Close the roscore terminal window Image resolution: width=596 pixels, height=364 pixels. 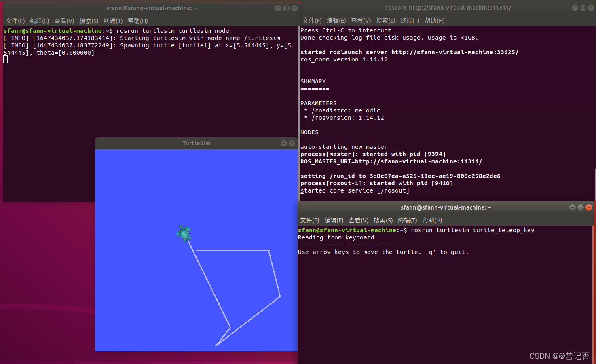click(x=591, y=8)
